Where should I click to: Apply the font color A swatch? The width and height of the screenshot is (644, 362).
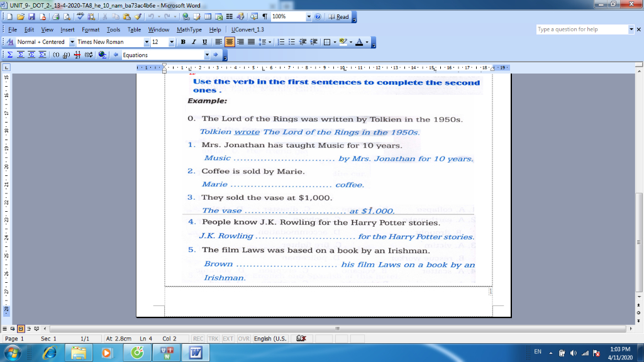click(x=359, y=42)
